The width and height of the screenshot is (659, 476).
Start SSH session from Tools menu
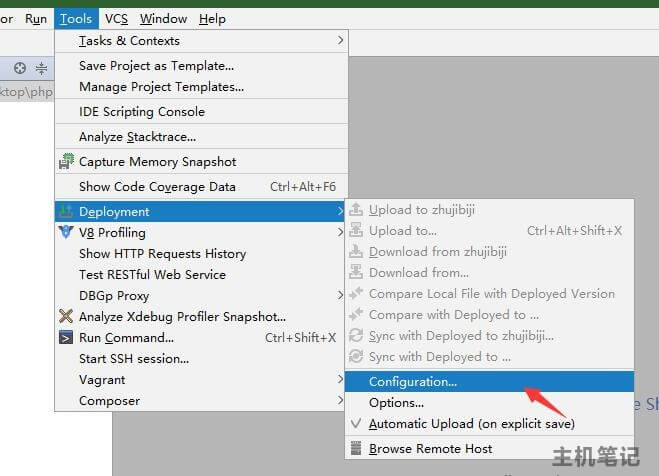tap(133, 358)
